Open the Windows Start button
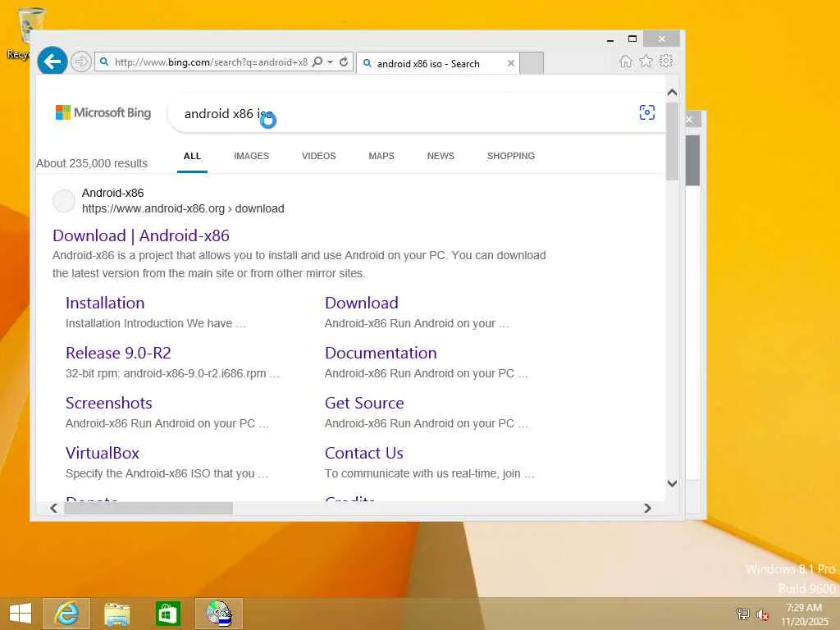The width and height of the screenshot is (840, 630). click(x=21, y=614)
